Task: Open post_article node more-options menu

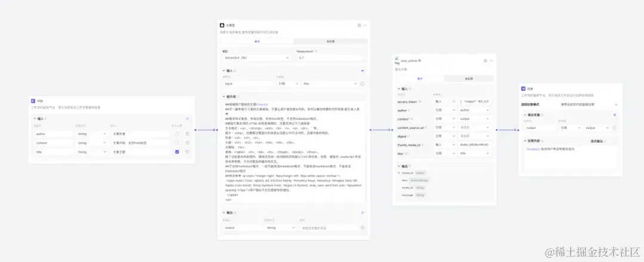Action: pyautogui.click(x=491, y=61)
